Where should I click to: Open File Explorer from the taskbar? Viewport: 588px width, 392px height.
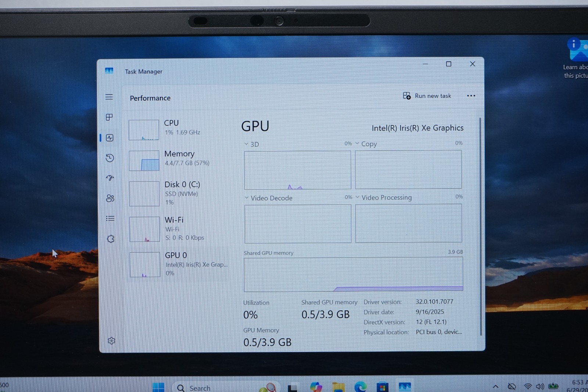(x=338, y=388)
